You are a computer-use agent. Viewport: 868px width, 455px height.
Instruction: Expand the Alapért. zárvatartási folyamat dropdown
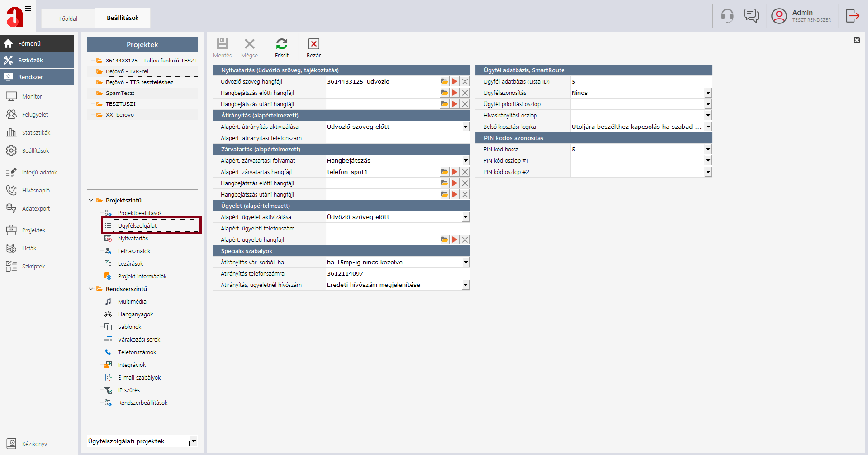coord(465,160)
